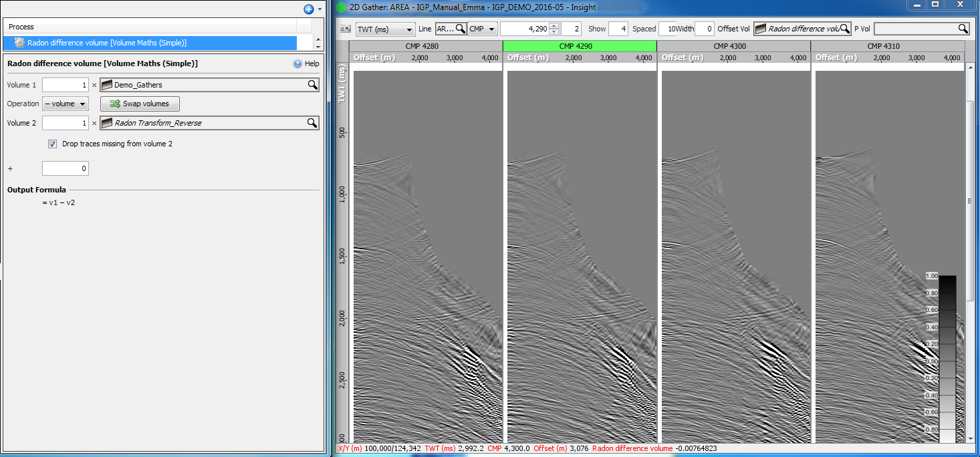Select the highlighted CMP 4290 gather header
Viewport: 980px width, 457px height.
580,46
